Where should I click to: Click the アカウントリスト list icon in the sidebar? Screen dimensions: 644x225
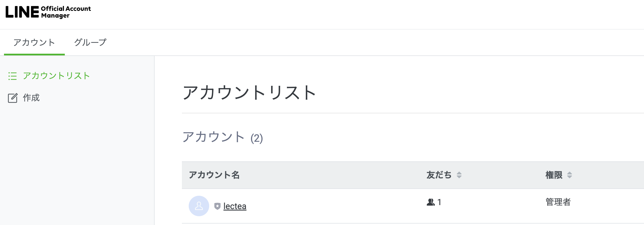tap(13, 76)
